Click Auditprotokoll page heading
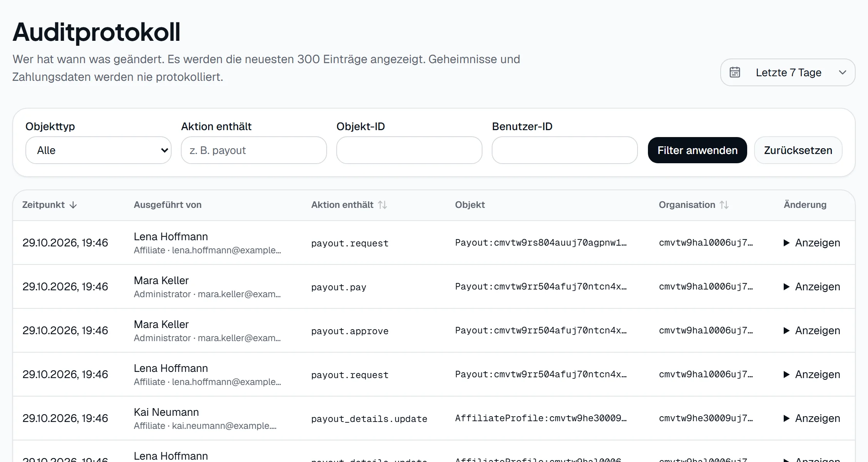The image size is (868, 462). (x=97, y=32)
